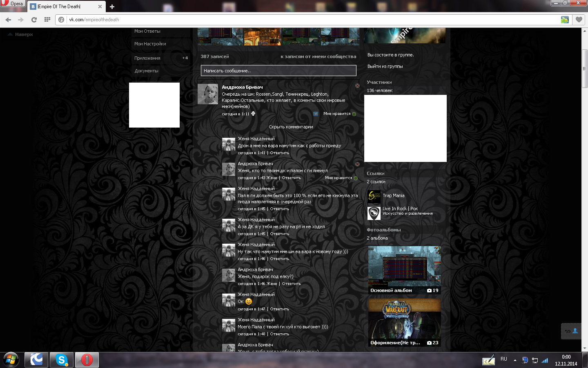Open a new browser tab
Viewport: 588px width, 368px height.
(112, 7)
